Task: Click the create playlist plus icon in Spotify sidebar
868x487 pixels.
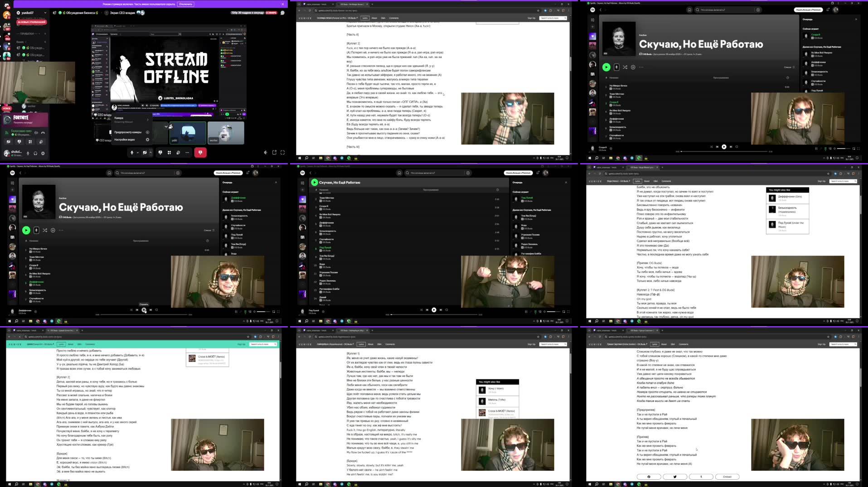Action: click(592, 27)
